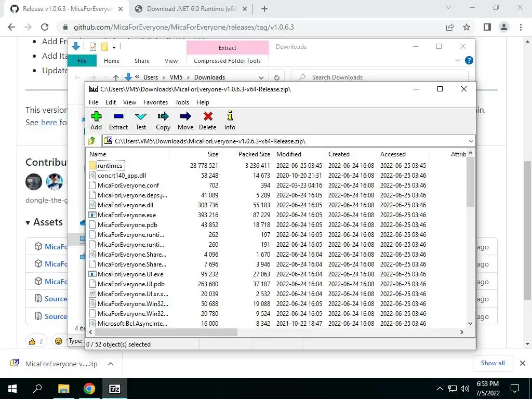Click Show all downloads button
Screen dimensions: 532x399
(x=493, y=363)
